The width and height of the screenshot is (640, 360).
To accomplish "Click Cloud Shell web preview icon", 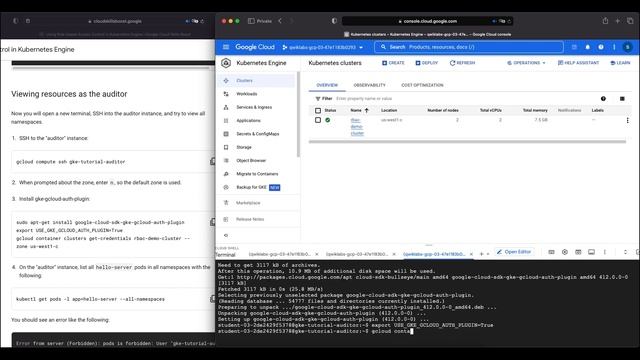I will 578,252.
